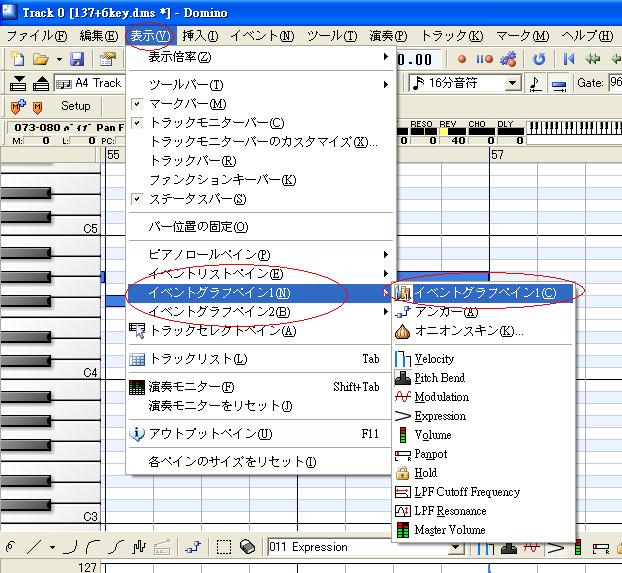Open the 16分音符 note length dropdown
The width and height of the screenshot is (622, 573).
click(x=513, y=83)
